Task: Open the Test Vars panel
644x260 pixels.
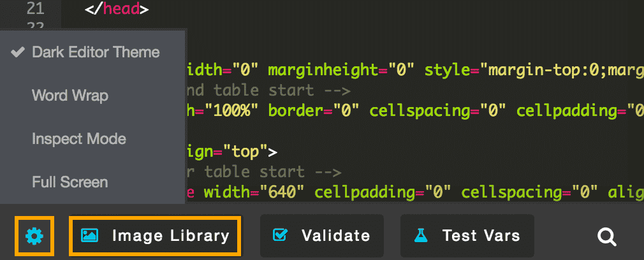Action: point(481,236)
